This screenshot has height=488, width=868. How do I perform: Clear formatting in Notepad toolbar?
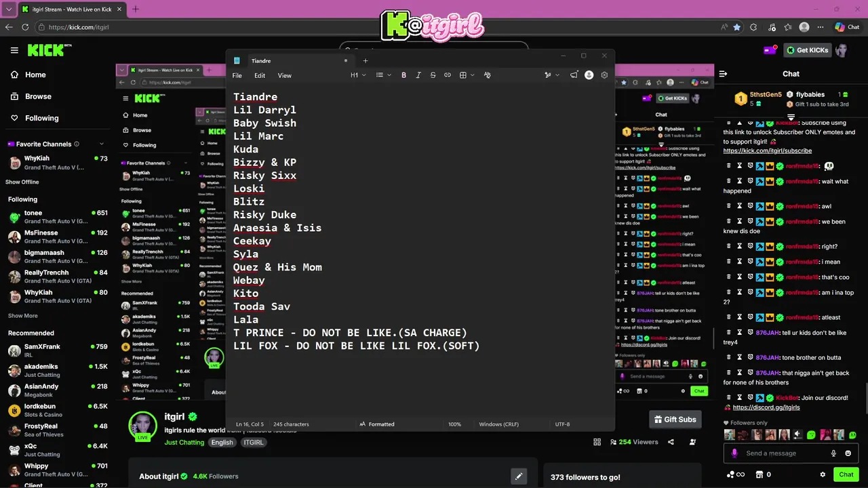tap(487, 75)
